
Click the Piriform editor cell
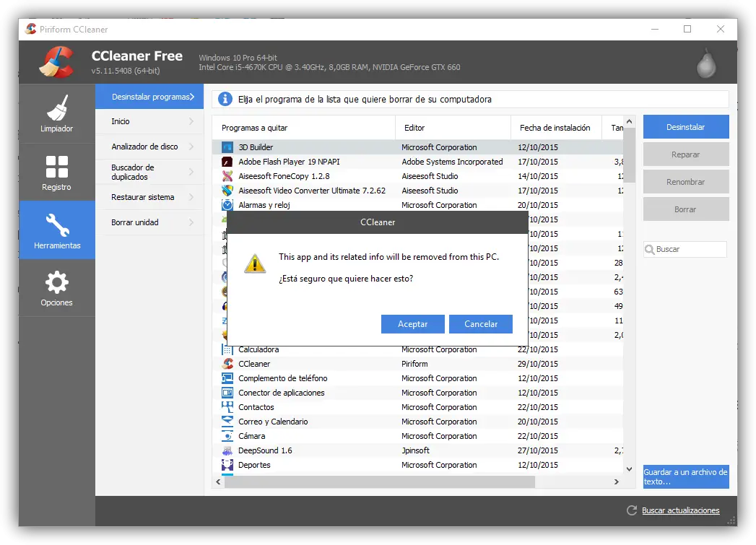(414, 364)
